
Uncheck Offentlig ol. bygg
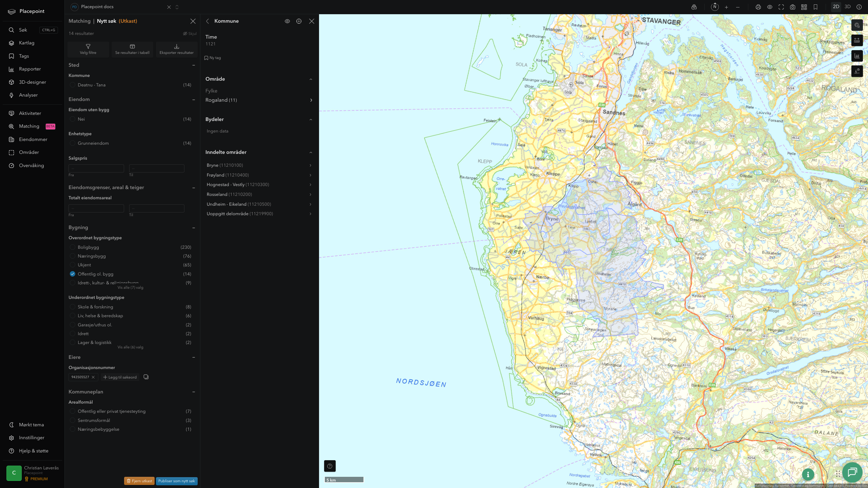click(x=73, y=274)
